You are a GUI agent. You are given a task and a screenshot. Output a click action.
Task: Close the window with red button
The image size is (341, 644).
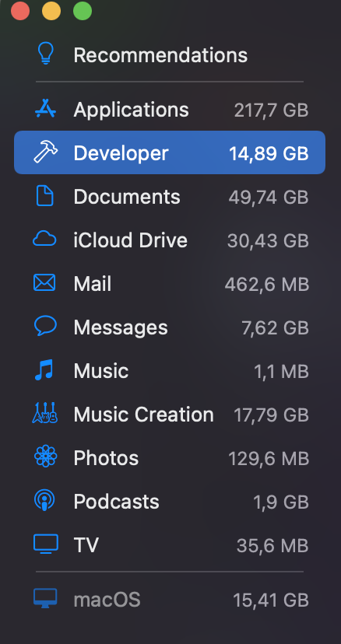20,11
